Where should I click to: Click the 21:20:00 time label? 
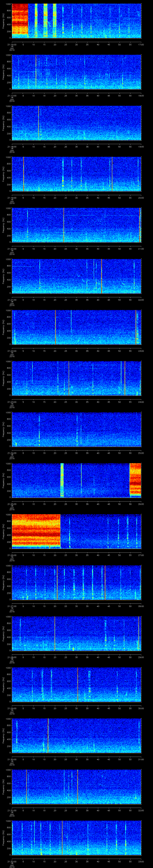12,249
